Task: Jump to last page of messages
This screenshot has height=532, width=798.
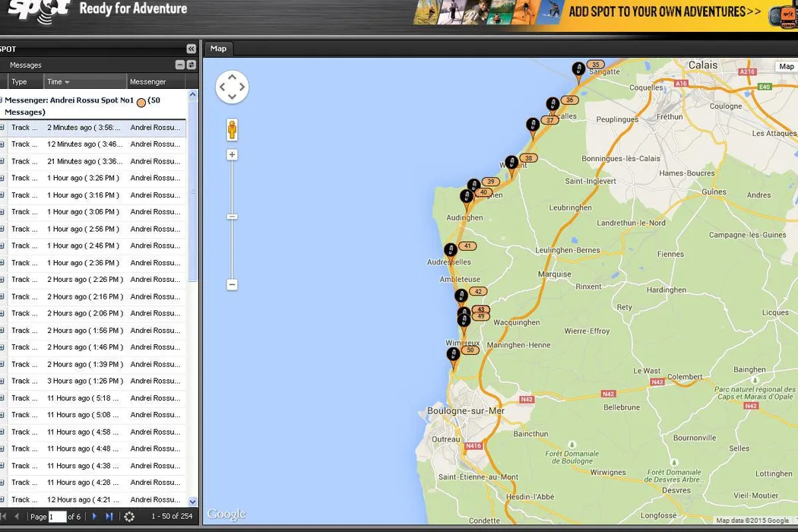Action: 109,517
